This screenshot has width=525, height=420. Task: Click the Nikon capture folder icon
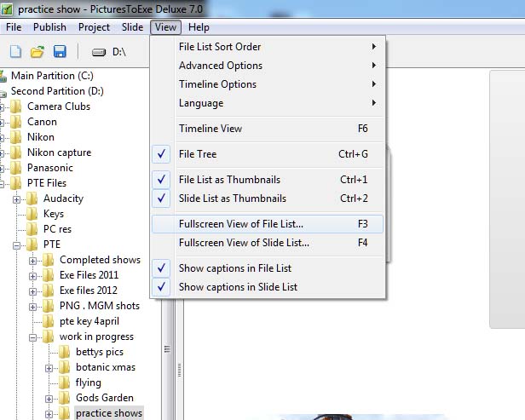click(x=16, y=152)
